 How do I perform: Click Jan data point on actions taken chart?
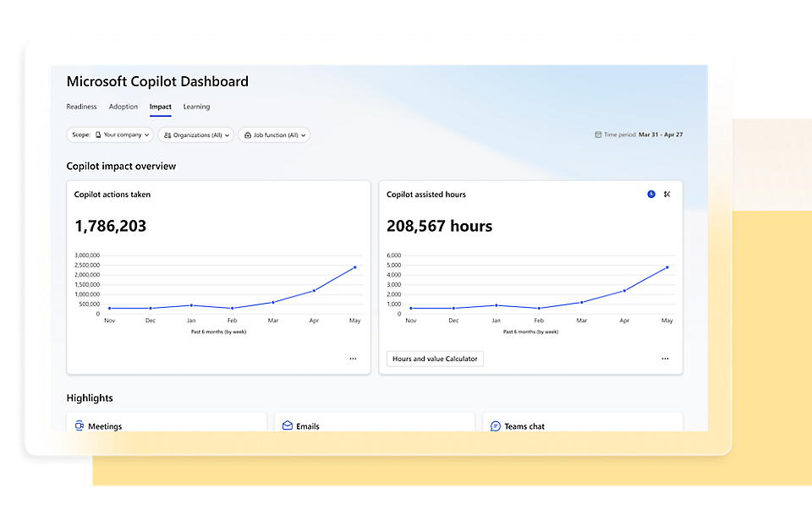tap(191, 305)
